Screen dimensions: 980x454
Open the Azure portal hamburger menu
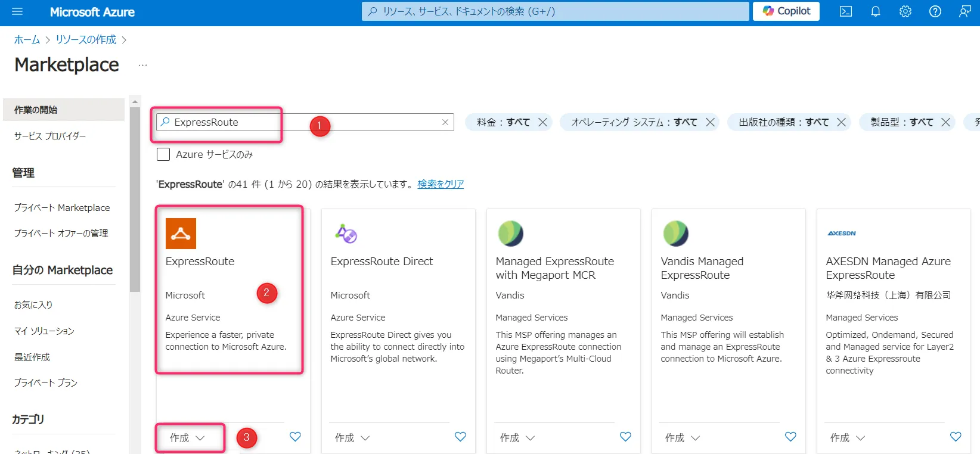[17, 12]
